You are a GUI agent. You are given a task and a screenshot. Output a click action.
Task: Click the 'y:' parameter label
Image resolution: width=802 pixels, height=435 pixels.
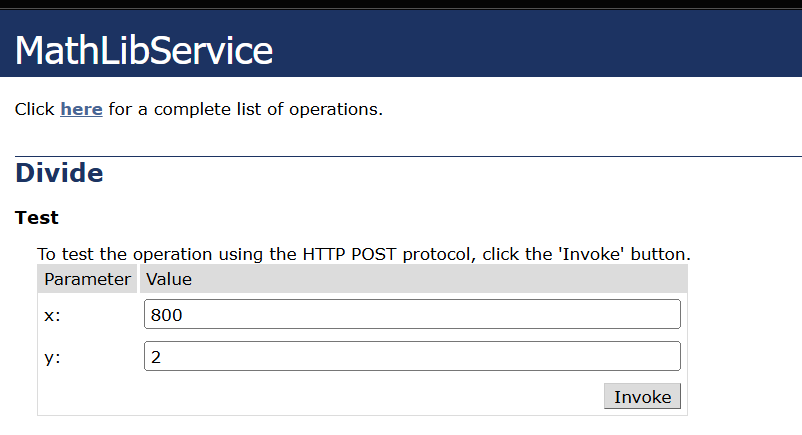click(52, 357)
